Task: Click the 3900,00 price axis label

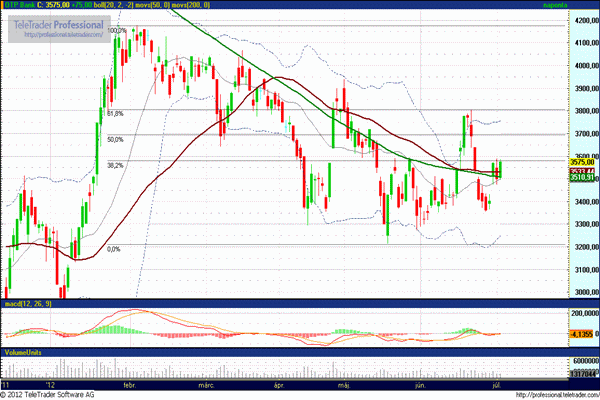Action: (587, 88)
